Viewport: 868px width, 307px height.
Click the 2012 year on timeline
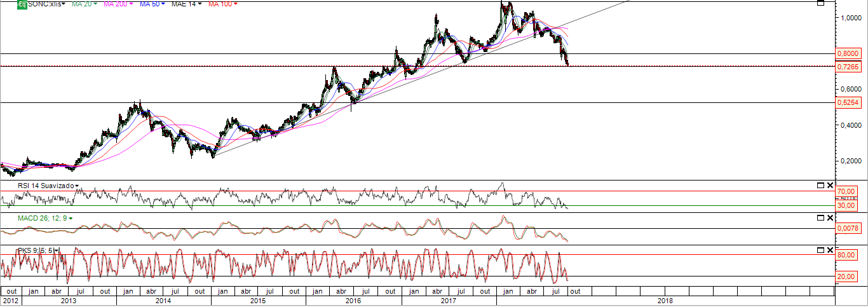point(11,301)
